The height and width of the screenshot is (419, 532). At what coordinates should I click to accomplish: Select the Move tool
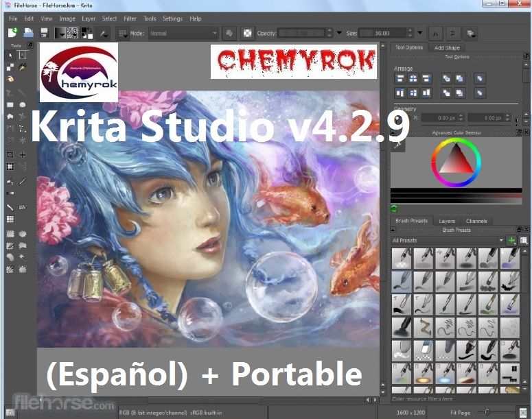[x=23, y=154]
